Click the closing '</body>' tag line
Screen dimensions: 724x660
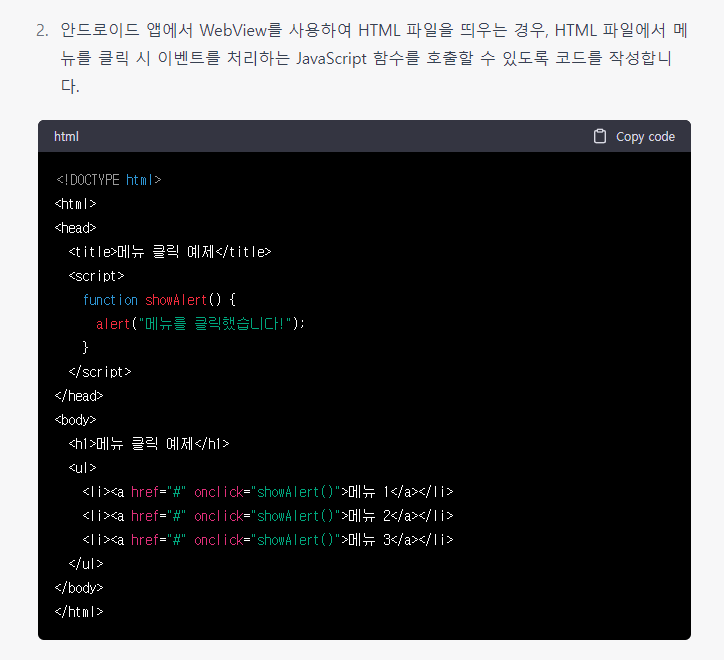tap(79, 588)
